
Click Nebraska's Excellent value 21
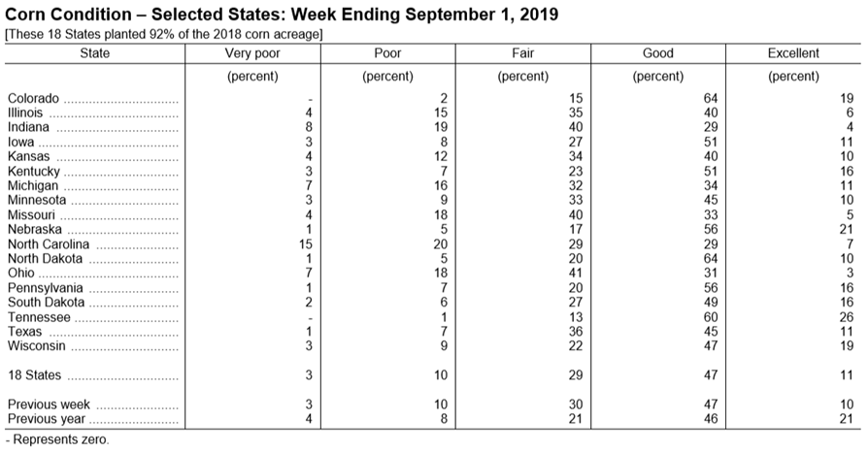846,229
